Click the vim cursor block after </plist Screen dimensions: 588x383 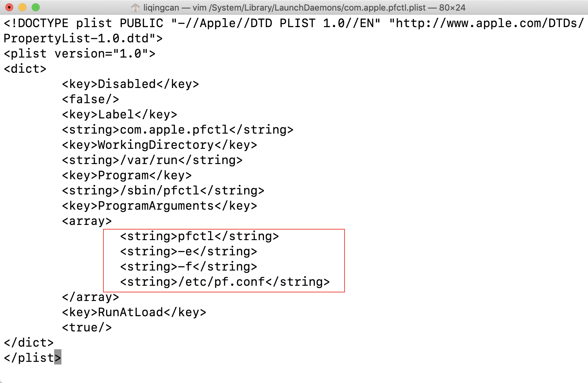[58, 358]
